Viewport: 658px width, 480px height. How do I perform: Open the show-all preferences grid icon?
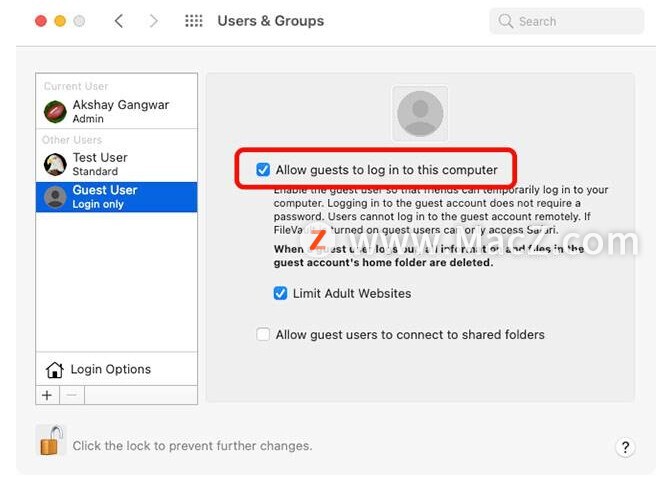[193, 21]
